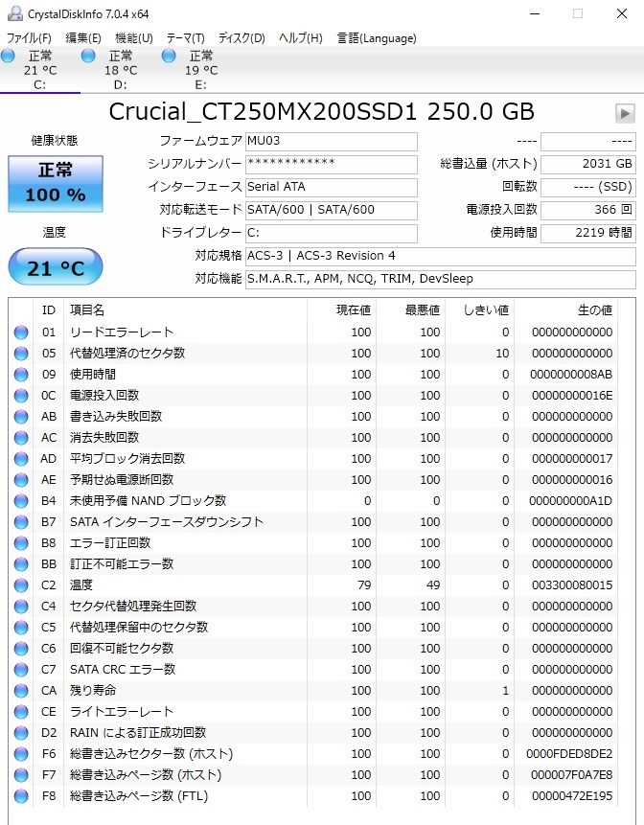The image size is (644, 825).
Task: Click status icon of row C5 代替処理保留中のセクタ数
Action: pos(21,628)
